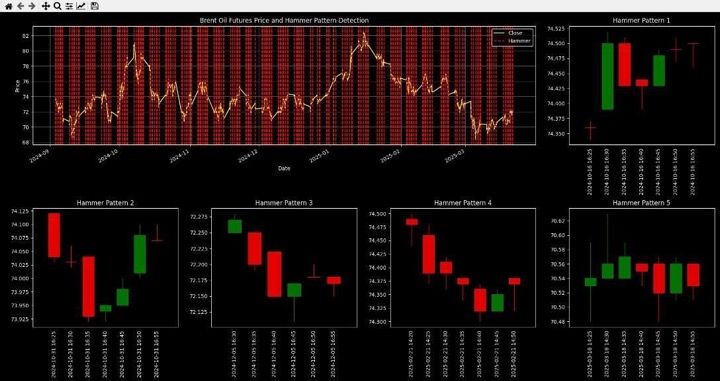720x381 pixels.
Task: Go forward to the next view
Action: click(32, 6)
